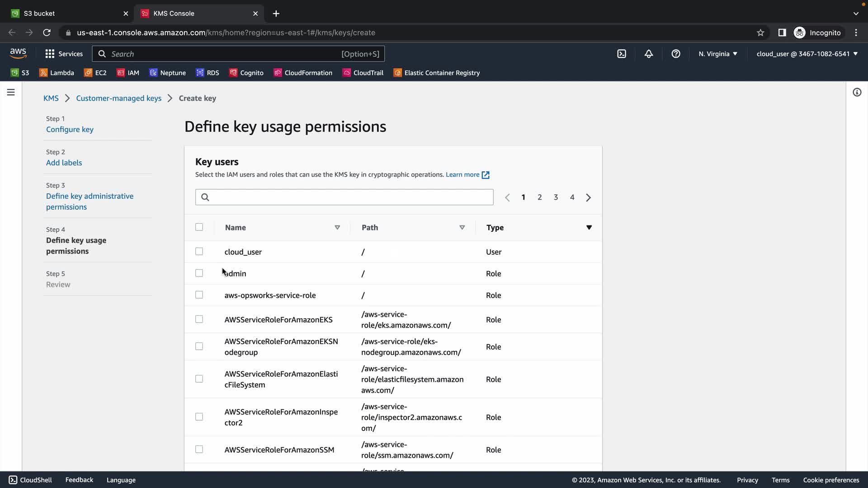The width and height of the screenshot is (868, 488).
Task: Open the N. Virginia region dropdown
Action: pyautogui.click(x=717, y=54)
